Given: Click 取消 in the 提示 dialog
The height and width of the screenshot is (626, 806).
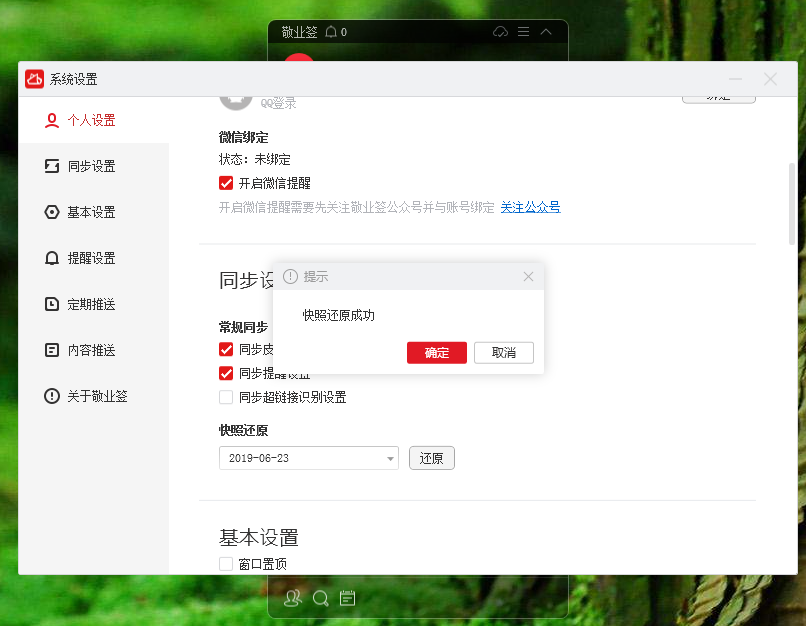Looking at the screenshot, I should coord(504,353).
